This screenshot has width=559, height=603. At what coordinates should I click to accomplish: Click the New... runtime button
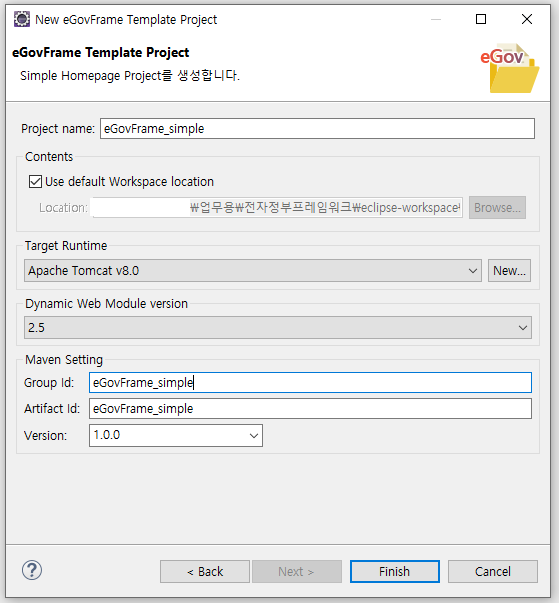pos(509,270)
